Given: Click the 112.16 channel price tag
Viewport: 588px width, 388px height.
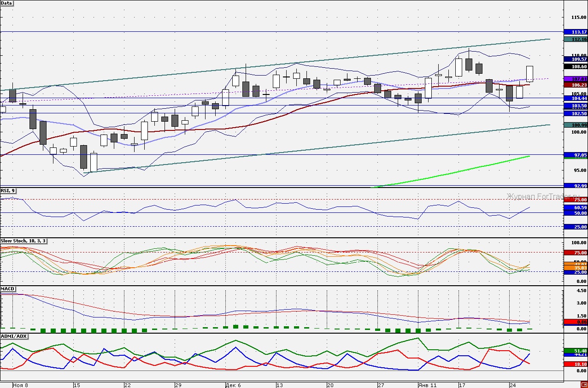Looking at the screenshot, I should pyautogui.click(x=576, y=40).
